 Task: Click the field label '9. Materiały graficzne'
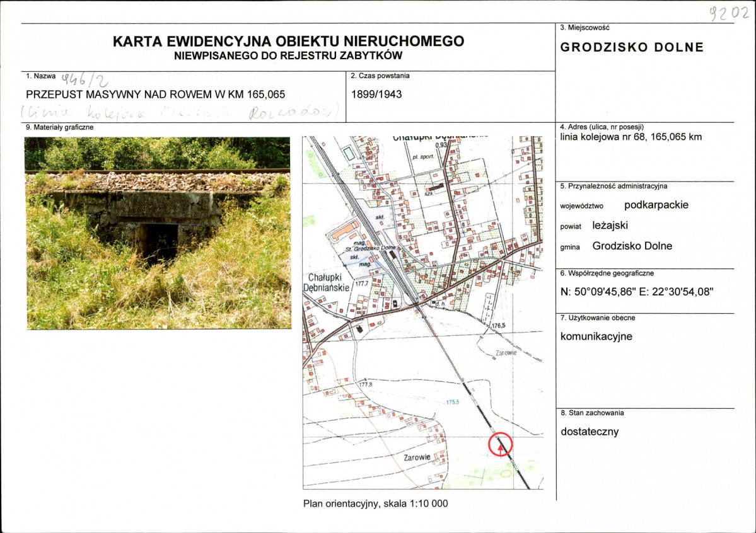(59, 127)
